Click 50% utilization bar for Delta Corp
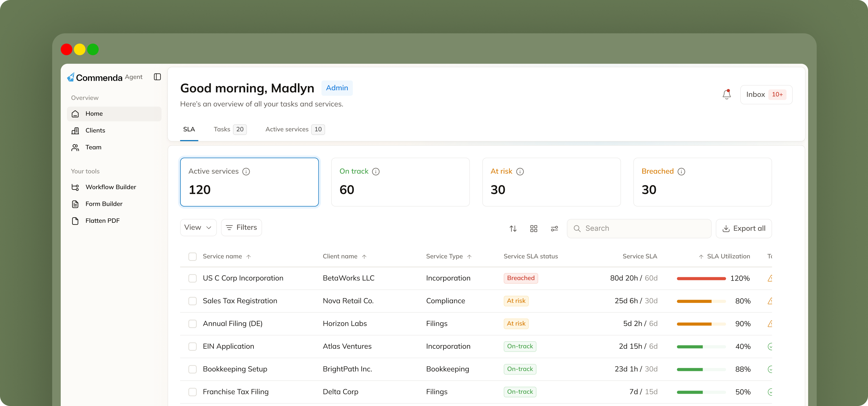Screen dimensions: 868x406 (x=701, y=392)
